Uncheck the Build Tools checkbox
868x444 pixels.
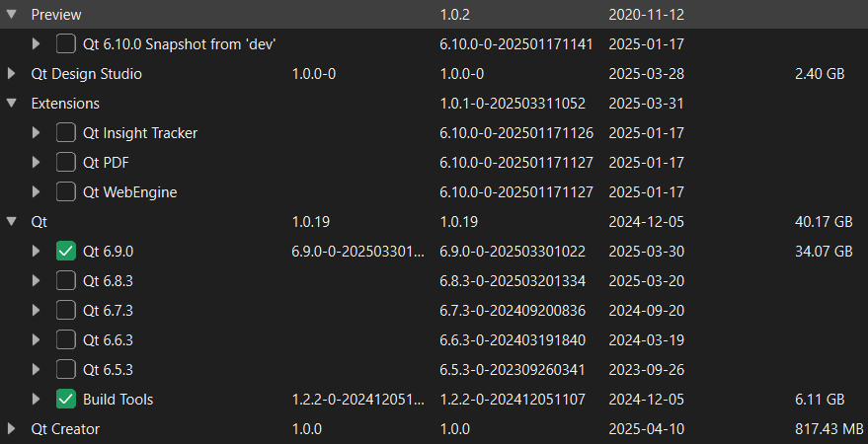(66, 400)
